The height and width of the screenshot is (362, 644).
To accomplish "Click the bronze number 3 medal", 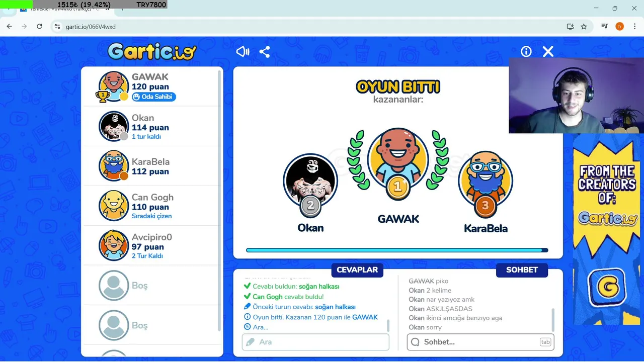I will coord(485,205).
